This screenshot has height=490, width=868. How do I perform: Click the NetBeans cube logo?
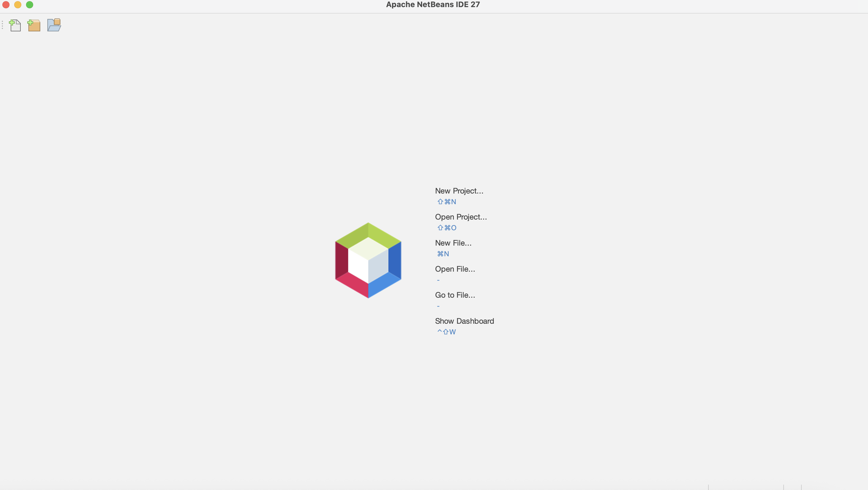click(x=368, y=260)
